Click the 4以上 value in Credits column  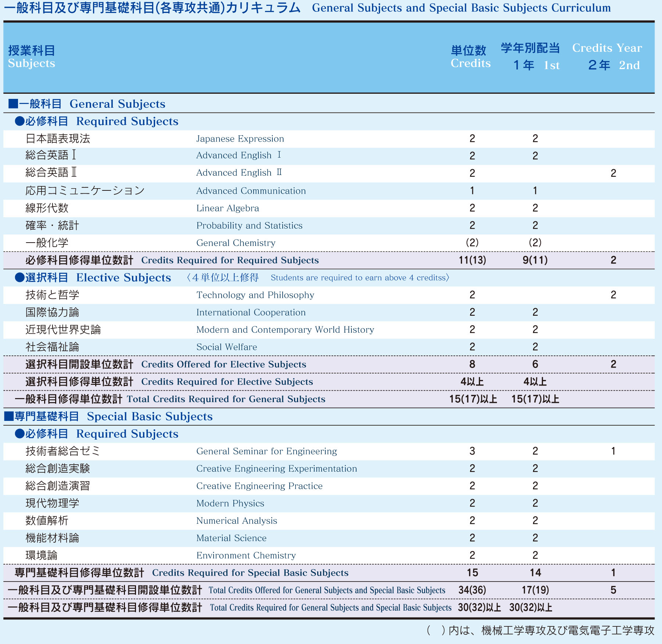click(472, 382)
